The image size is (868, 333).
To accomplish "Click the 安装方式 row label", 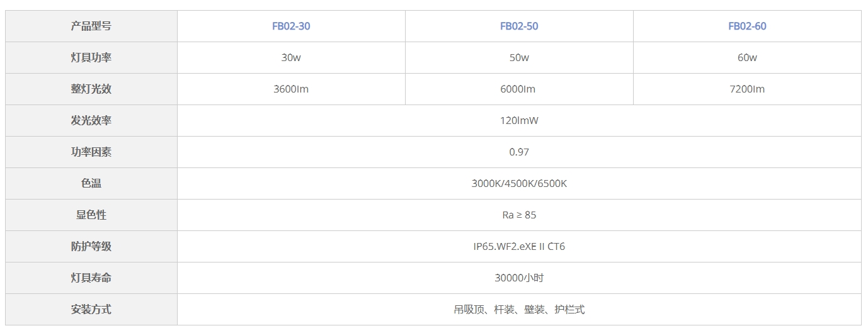I will (x=91, y=310).
